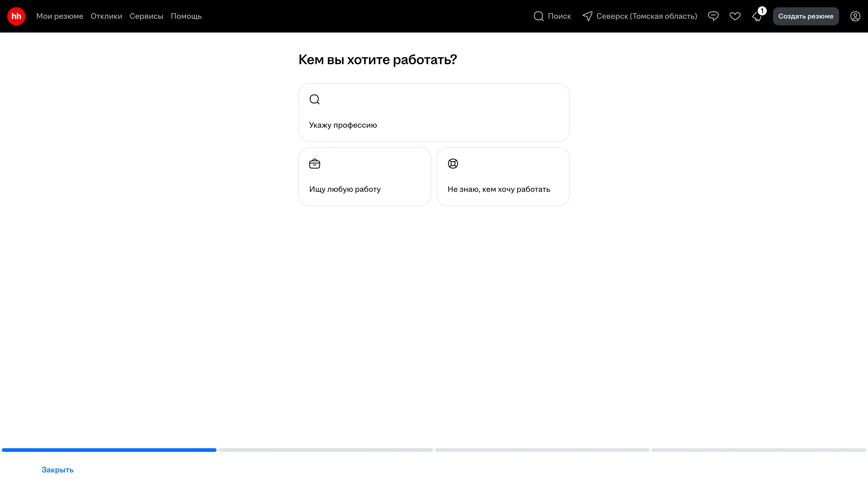Choose 'Ищу любую работу' option
The height and width of the screenshot is (488, 868).
365,176
